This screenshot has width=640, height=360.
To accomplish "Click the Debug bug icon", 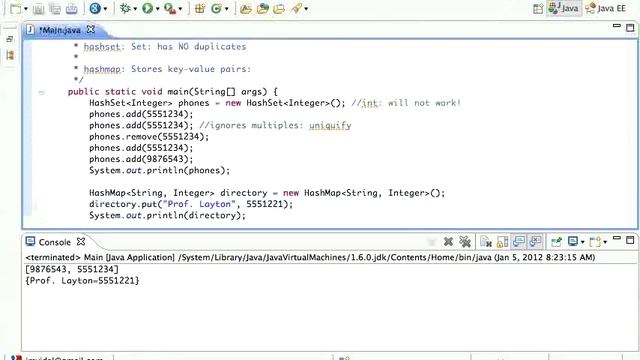I will [x=124, y=8].
